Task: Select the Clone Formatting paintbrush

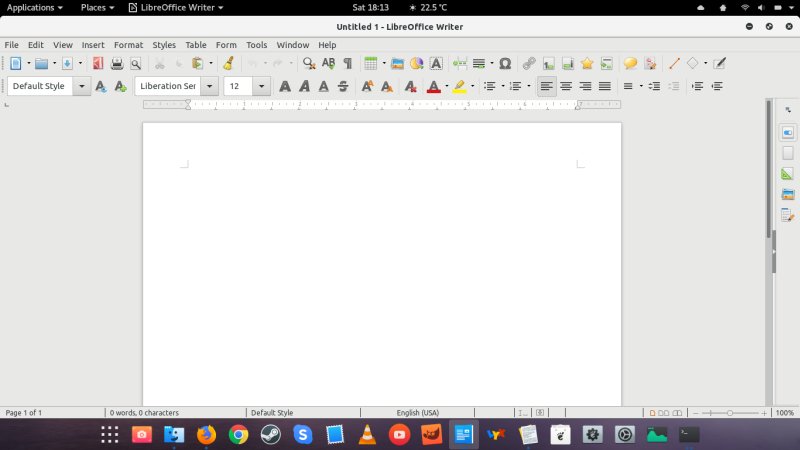Action: (228, 63)
